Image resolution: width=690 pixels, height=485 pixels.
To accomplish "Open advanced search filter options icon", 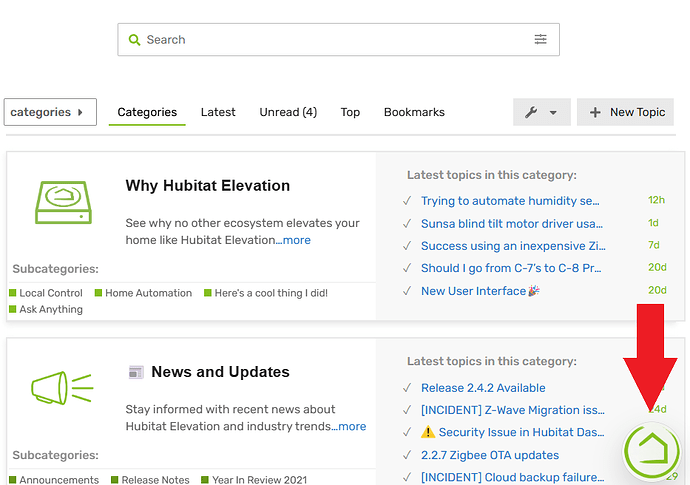I will 540,40.
